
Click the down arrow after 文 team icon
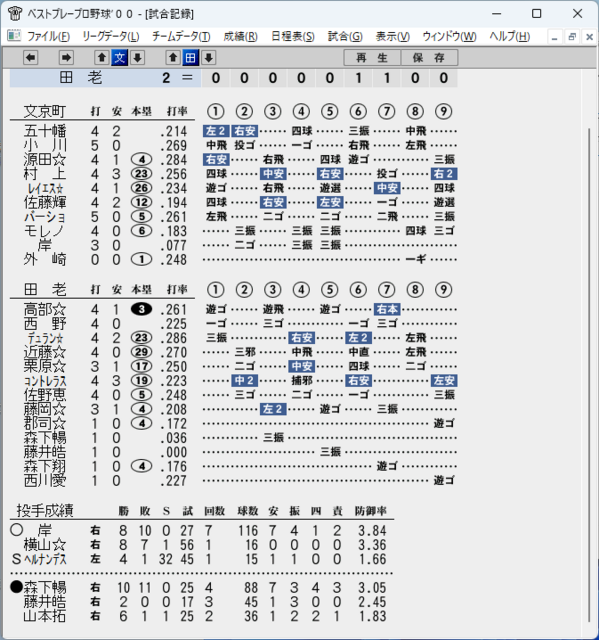(138, 58)
